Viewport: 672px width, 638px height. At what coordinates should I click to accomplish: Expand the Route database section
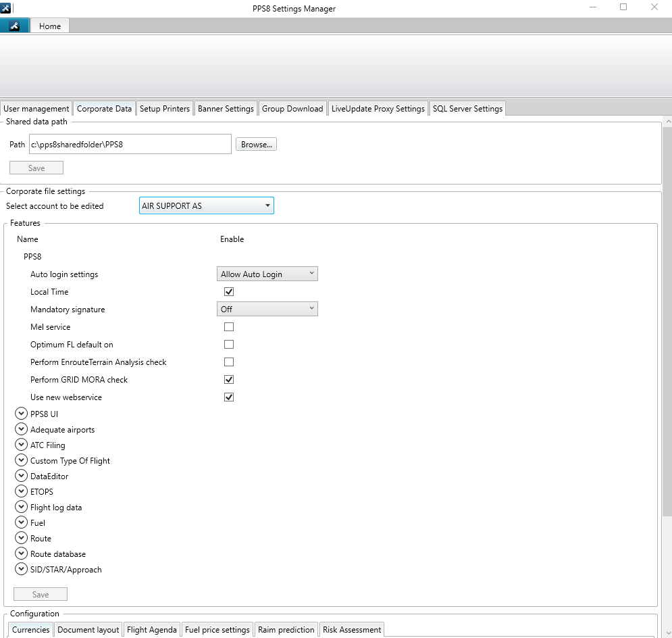click(x=21, y=553)
